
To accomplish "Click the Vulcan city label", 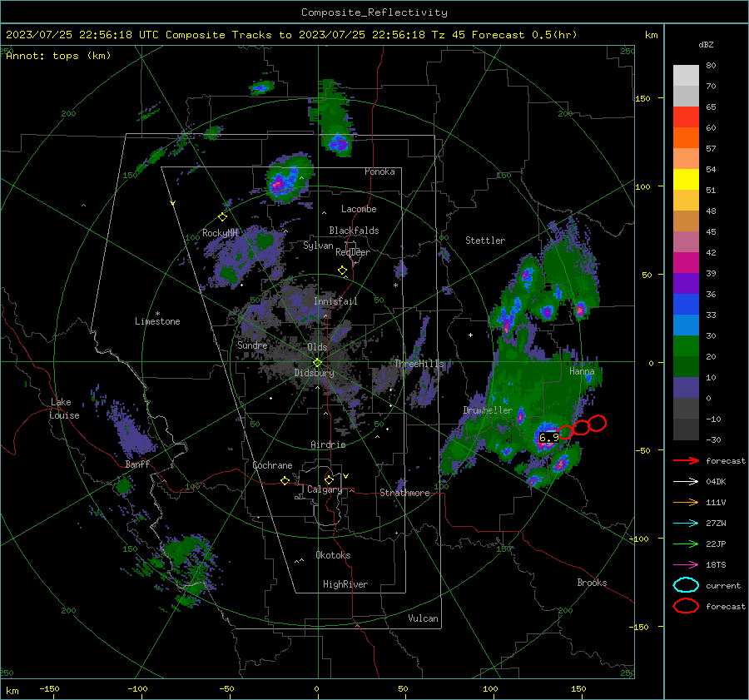I will coord(423,618).
